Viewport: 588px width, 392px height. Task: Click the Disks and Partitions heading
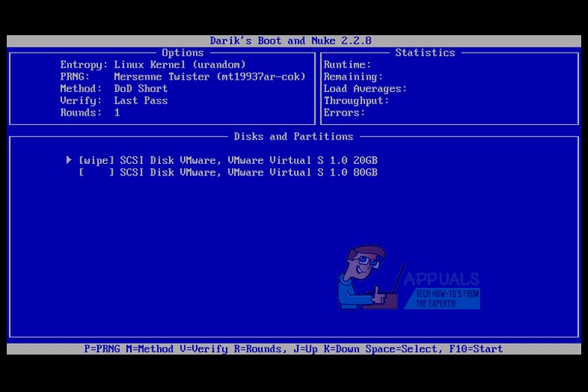294,136
